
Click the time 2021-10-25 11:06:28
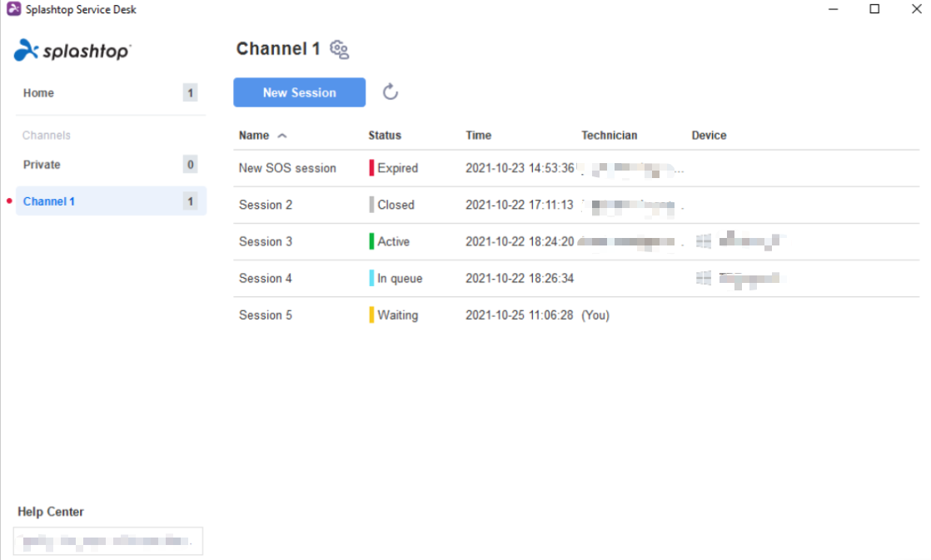coord(520,315)
